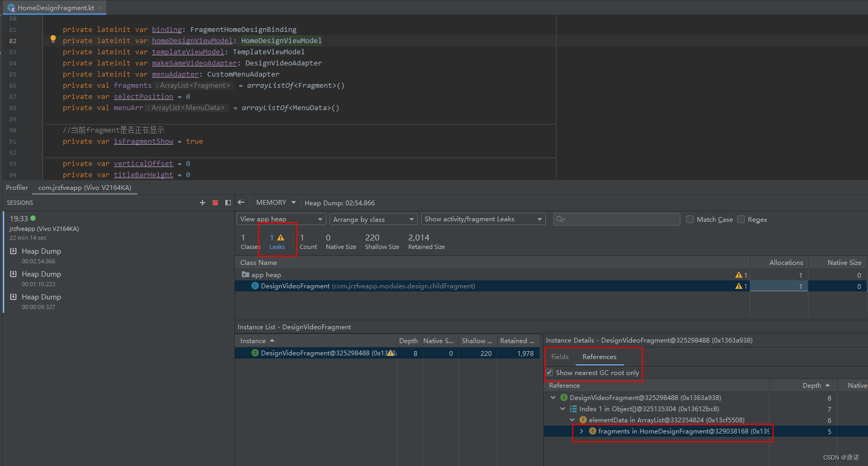This screenshot has height=466, width=868.
Task: Select the com.jrzfveapp (Vivo V2164KA) tab
Action: [x=85, y=187]
